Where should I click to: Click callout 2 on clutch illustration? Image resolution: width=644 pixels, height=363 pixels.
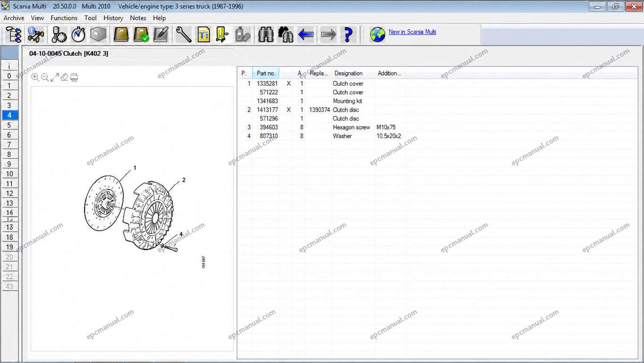184,180
